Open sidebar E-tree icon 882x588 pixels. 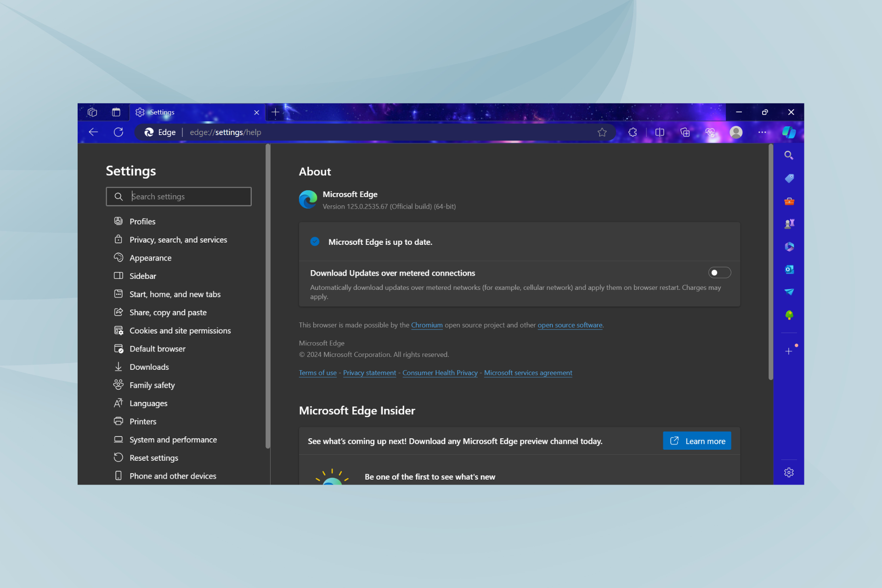(x=789, y=315)
